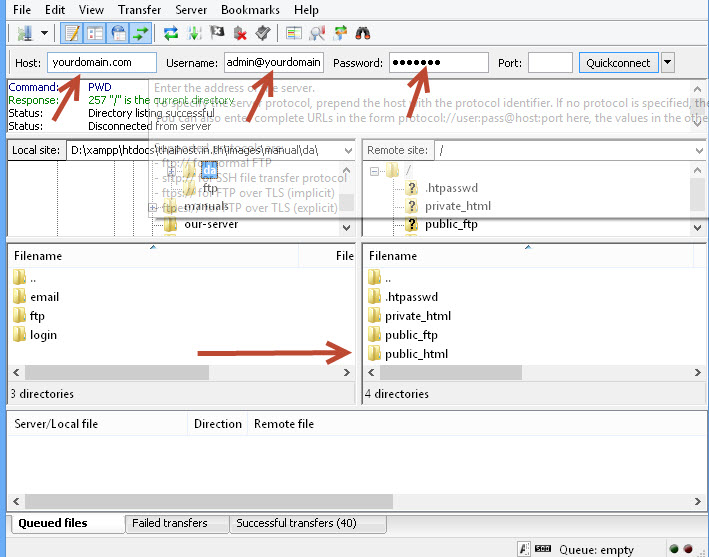709x557 pixels.
Task: Click remote tree scroll-down arrow
Action: pos(698,228)
